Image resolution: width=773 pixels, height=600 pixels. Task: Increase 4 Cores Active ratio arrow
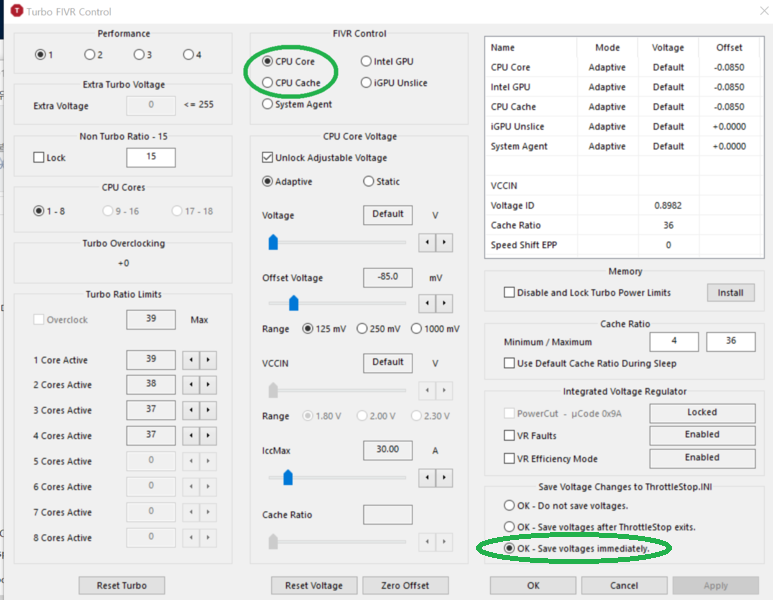(x=208, y=436)
